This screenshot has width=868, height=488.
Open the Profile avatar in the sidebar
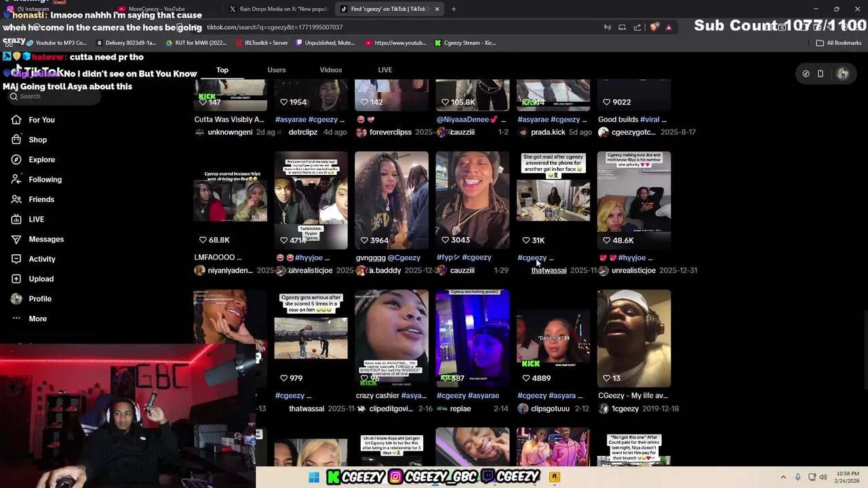pos(16,299)
